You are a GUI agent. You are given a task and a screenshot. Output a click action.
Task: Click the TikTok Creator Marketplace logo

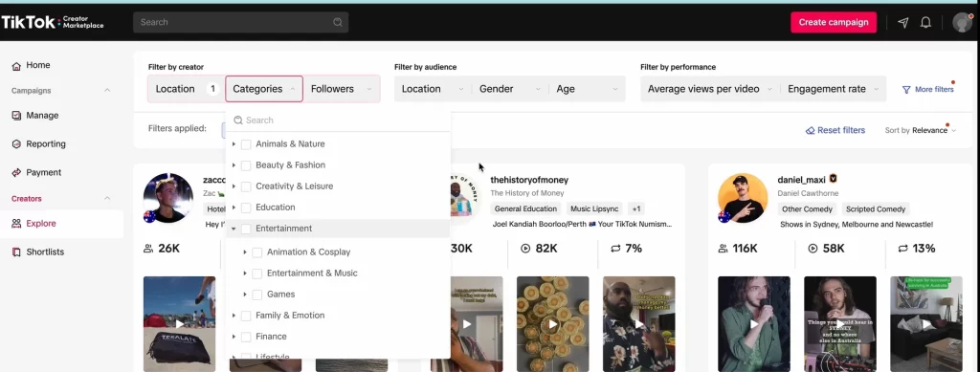(53, 22)
